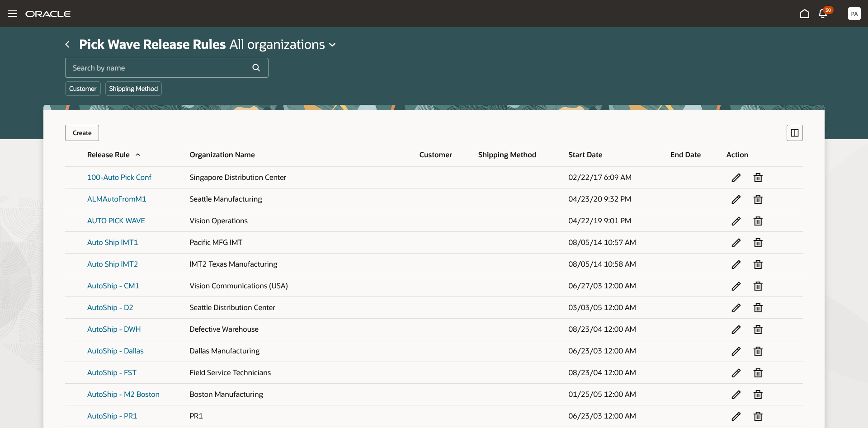
Task: Click the back arrow beside the page title
Action: coord(67,44)
